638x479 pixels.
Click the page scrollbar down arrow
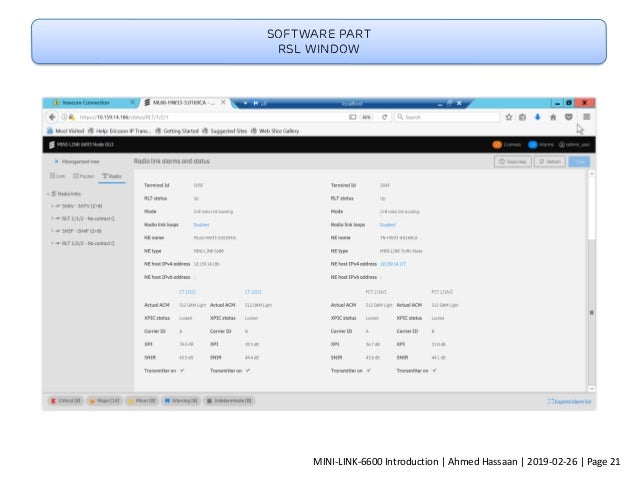coord(592,389)
